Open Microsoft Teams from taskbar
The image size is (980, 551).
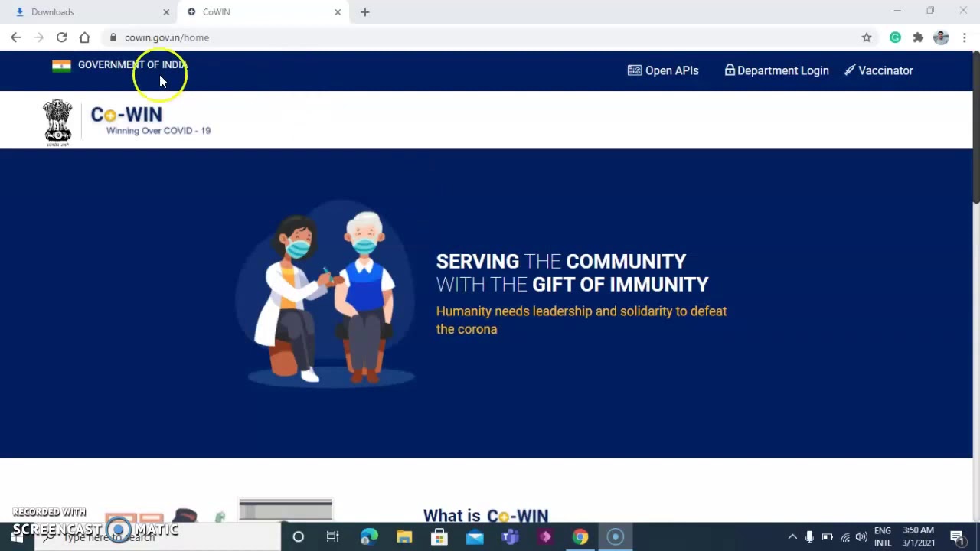coord(510,537)
